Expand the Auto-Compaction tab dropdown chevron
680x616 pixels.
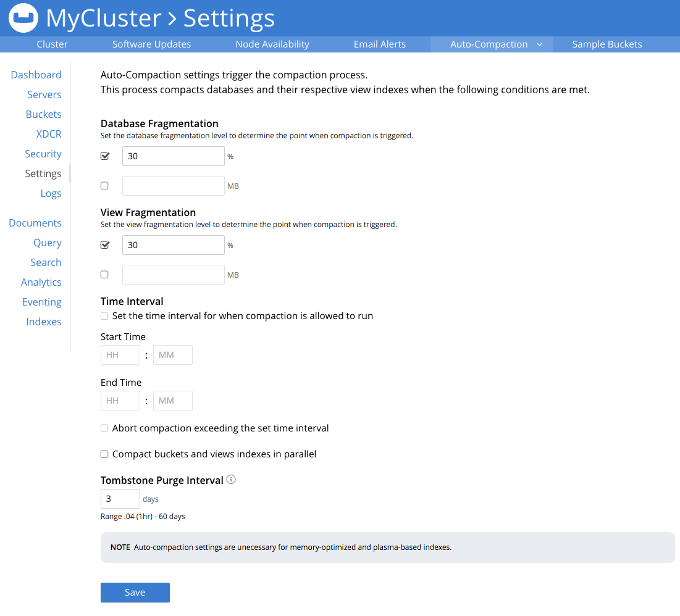click(x=539, y=44)
